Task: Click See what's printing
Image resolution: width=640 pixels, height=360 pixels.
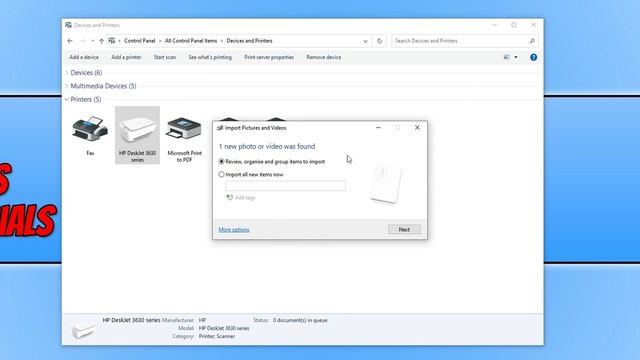Action: 210,57
